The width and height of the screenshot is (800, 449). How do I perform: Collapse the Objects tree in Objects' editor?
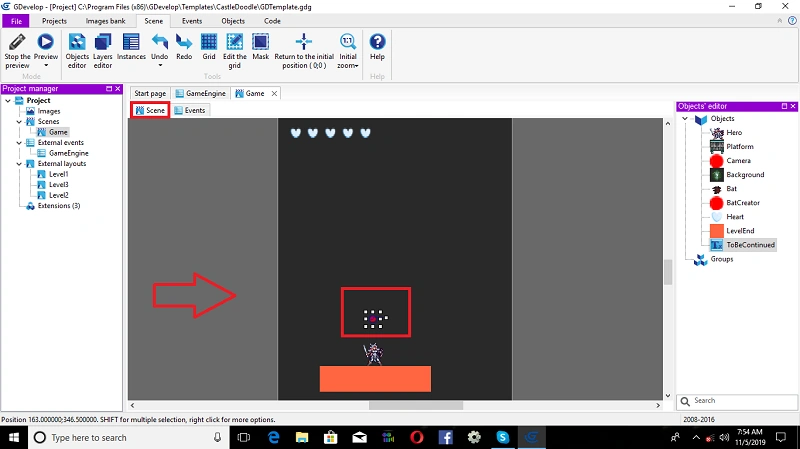pos(685,118)
